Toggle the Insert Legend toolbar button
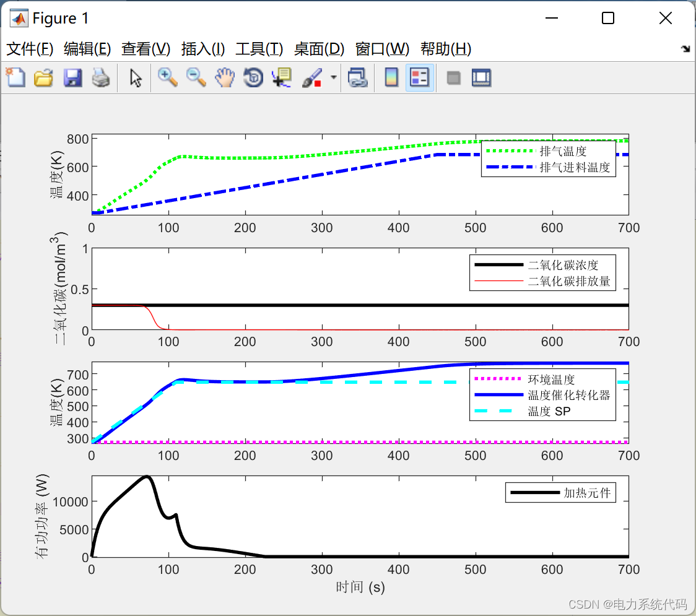 419,77
